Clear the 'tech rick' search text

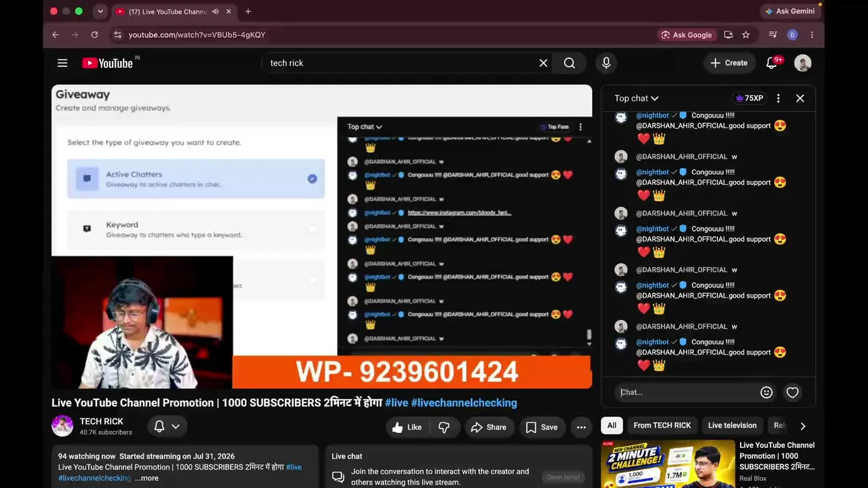[x=543, y=63]
